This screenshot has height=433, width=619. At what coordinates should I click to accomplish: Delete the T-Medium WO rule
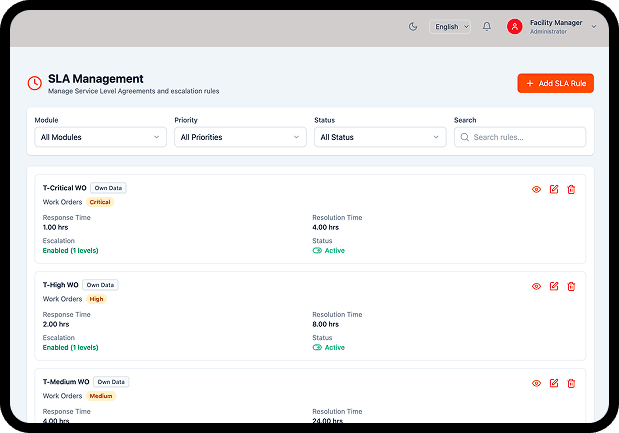click(x=571, y=383)
